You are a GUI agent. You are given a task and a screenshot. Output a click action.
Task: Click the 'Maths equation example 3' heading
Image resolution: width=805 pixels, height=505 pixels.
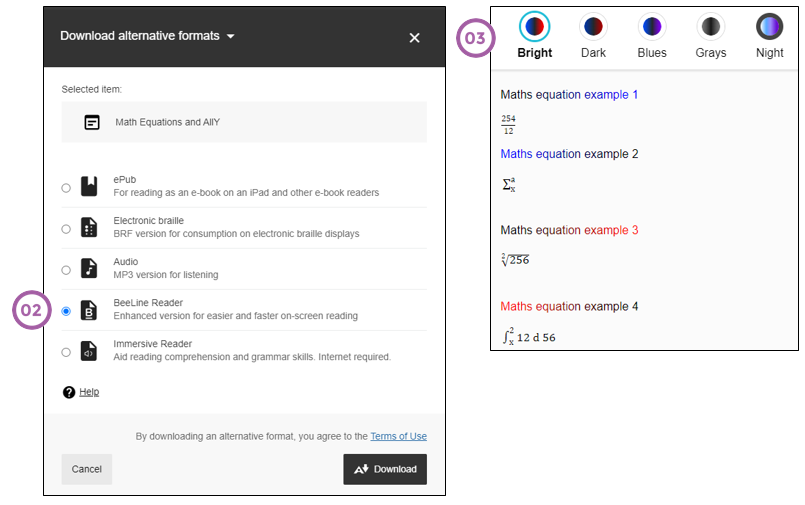(569, 230)
